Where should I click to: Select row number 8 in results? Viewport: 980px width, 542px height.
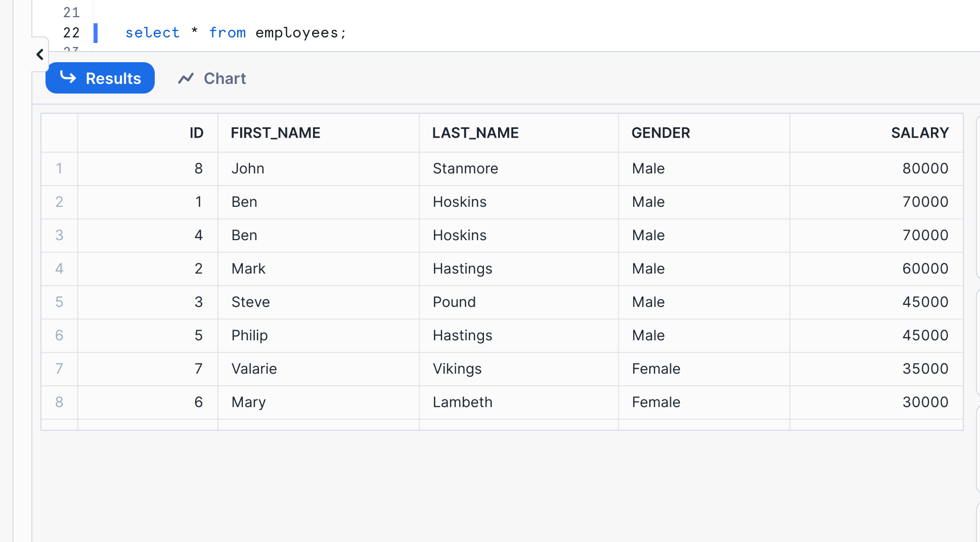pyautogui.click(x=59, y=402)
